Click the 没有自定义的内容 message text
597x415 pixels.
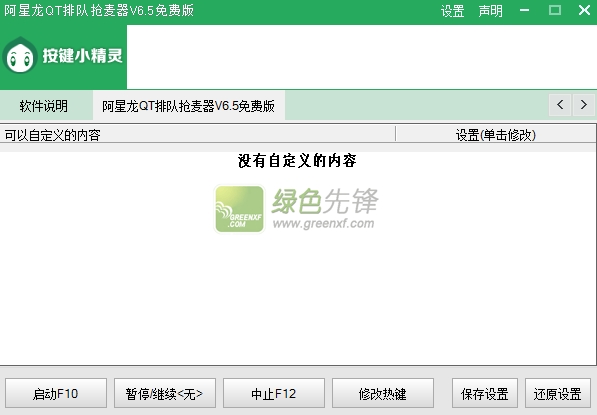(297, 161)
